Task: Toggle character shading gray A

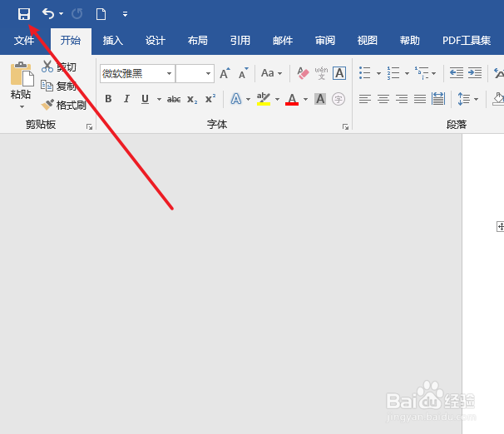Action: [320, 99]
